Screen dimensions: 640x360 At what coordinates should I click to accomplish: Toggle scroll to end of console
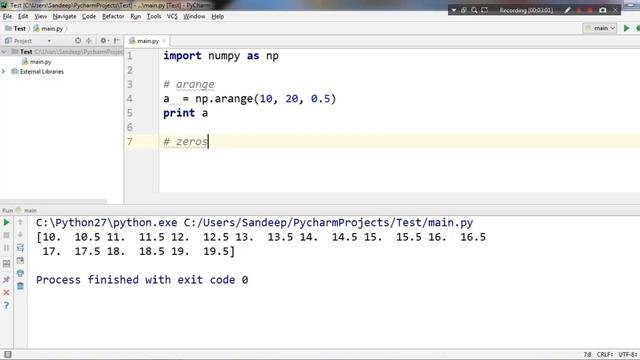pos(20,260)
